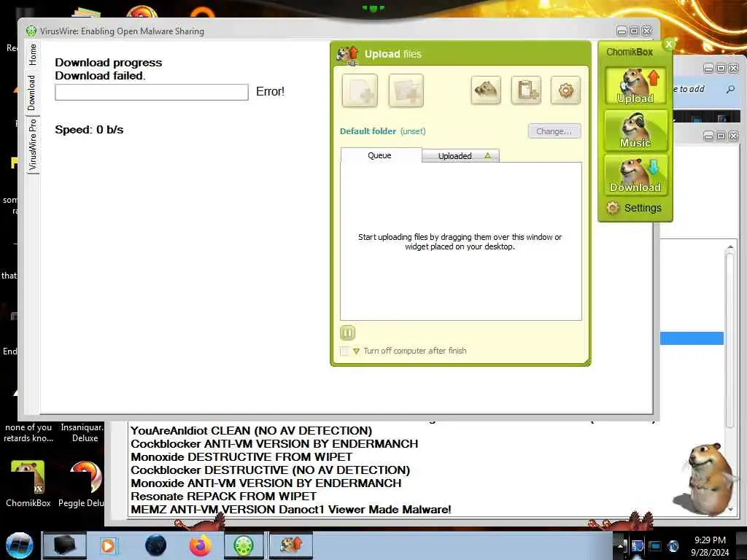Show hidden system tray icons arrow

621,545
